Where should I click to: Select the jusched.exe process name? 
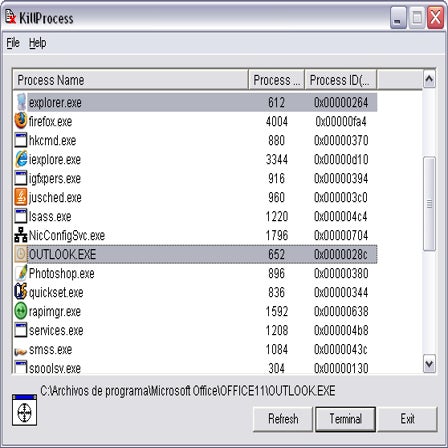55,198
